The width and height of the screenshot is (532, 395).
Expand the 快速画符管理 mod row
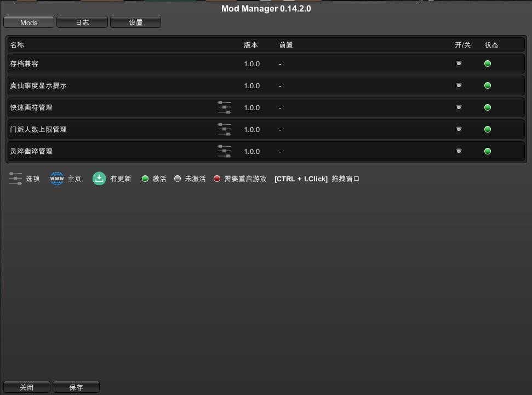tap(110, 107)
